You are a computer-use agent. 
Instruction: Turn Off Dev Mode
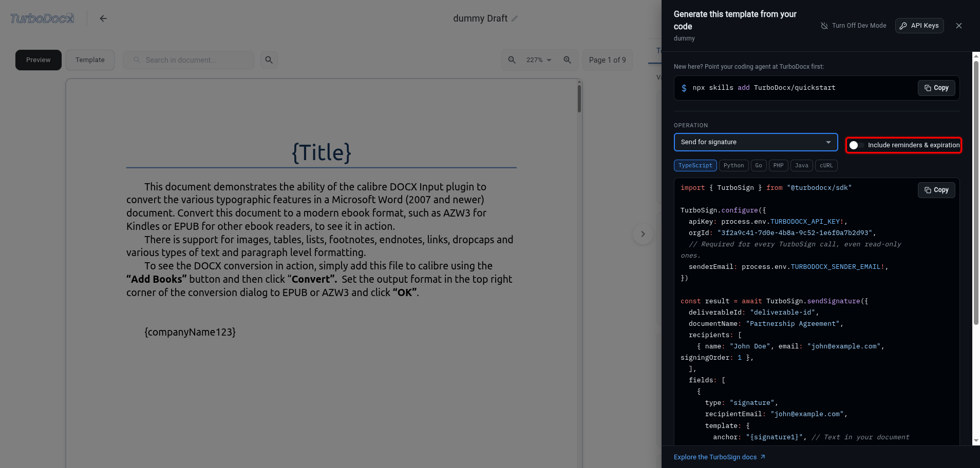[853, 26]
